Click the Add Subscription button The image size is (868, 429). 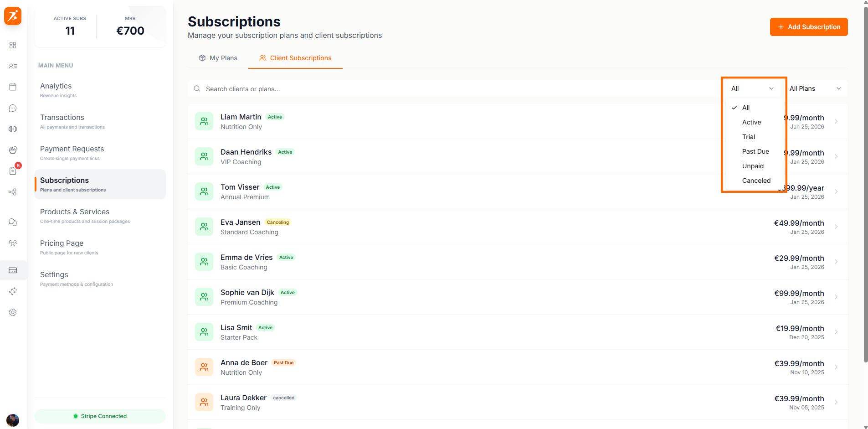808,27
